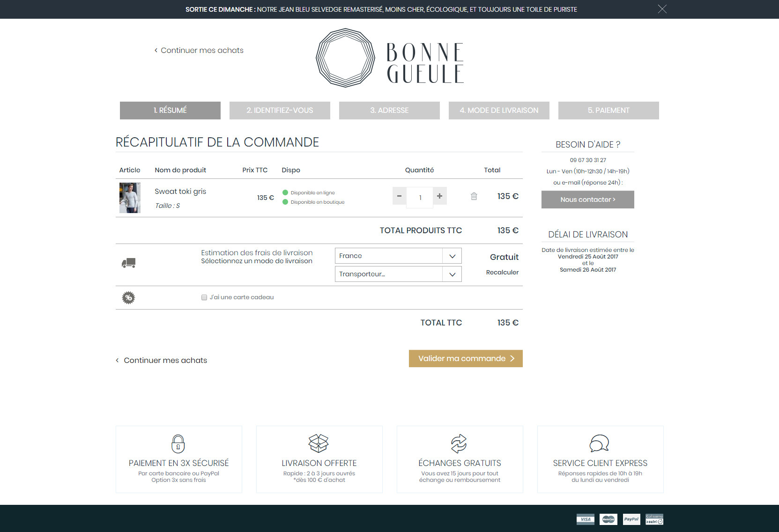This screenshot has height=532, width=779.
Task: Click the exchange arrows icon
Action: pos(459,443)
